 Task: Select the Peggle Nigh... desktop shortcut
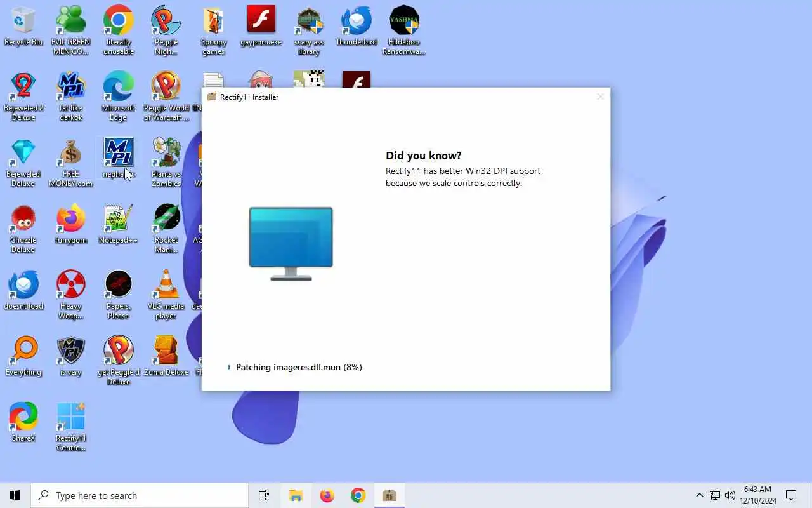pos(166,30)
